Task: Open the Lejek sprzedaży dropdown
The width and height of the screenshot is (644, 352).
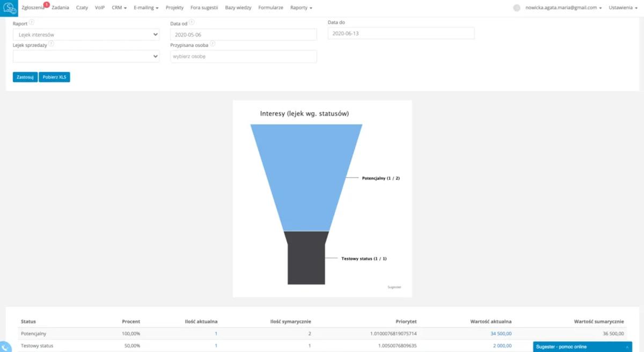Action: pos(86,56)
